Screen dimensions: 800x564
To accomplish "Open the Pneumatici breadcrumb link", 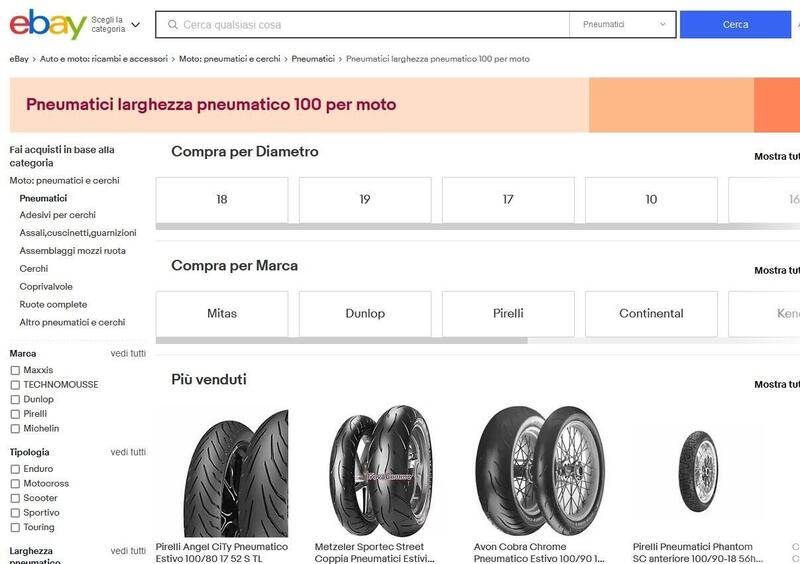I will coord(313,59).
